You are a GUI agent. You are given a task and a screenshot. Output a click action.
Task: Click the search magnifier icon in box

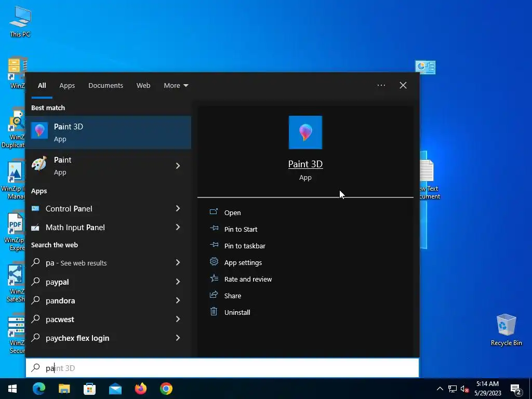(x=36, y=367)
